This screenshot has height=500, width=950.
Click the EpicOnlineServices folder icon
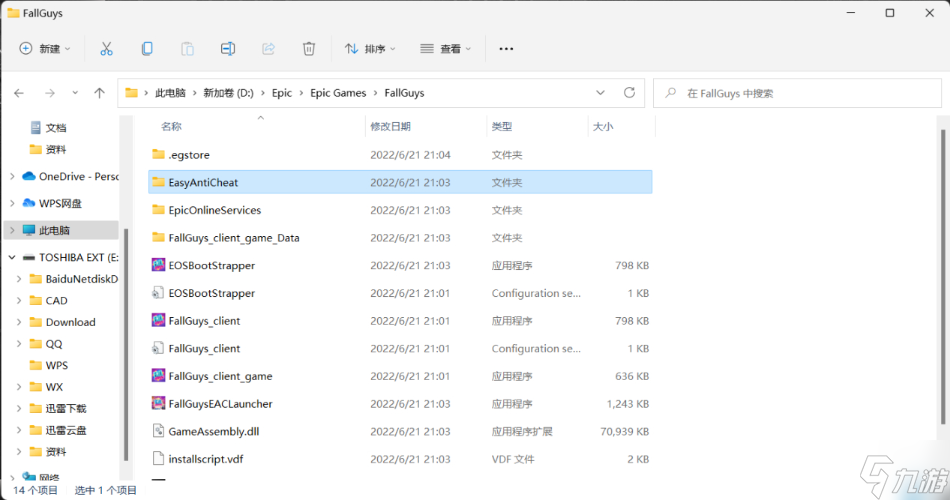(x=158, y=209)
